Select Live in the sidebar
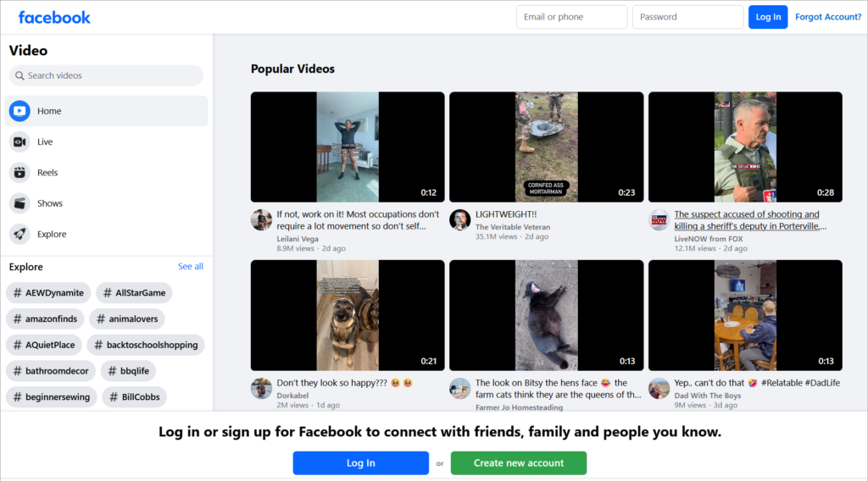This screenshot has width=868, height=482. [x=106, y=141]
